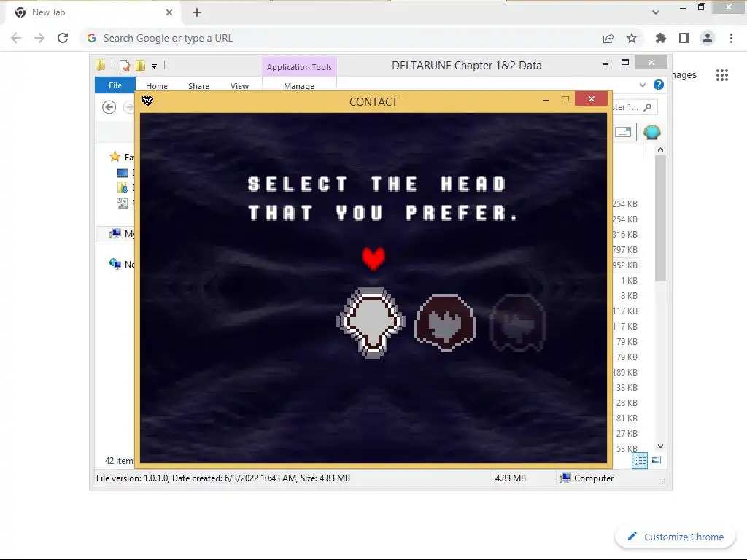This screenshot has height=560, width=747.
Task: Click New folder icon in Quick Access Toolbar
Action: pyautogui.click(x=141, y=66)
